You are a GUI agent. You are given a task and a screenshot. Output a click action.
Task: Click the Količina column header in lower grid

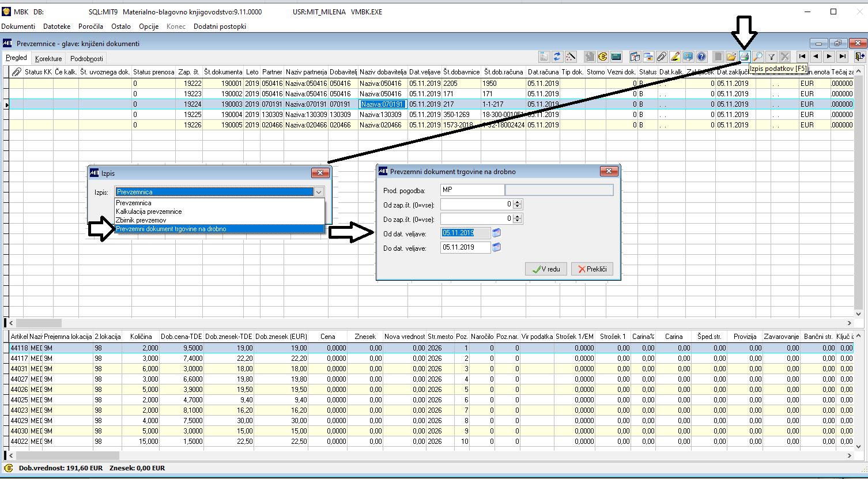pyautogui.click(x=141, y=337)
